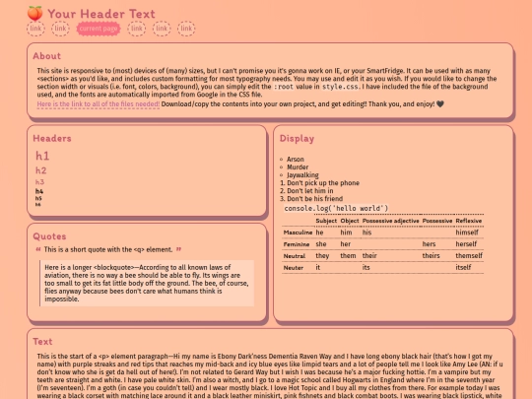Open the last 'link' nav item
Viewport: 532px width, 399px height.
(x=186, y=29)
